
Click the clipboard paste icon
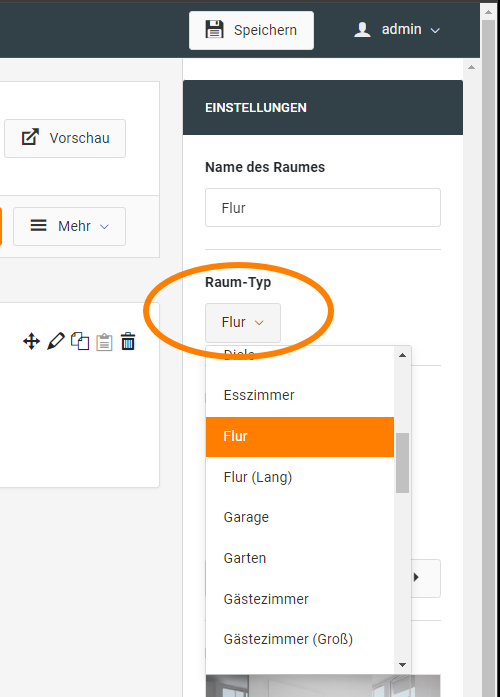(x=104, y=342)
